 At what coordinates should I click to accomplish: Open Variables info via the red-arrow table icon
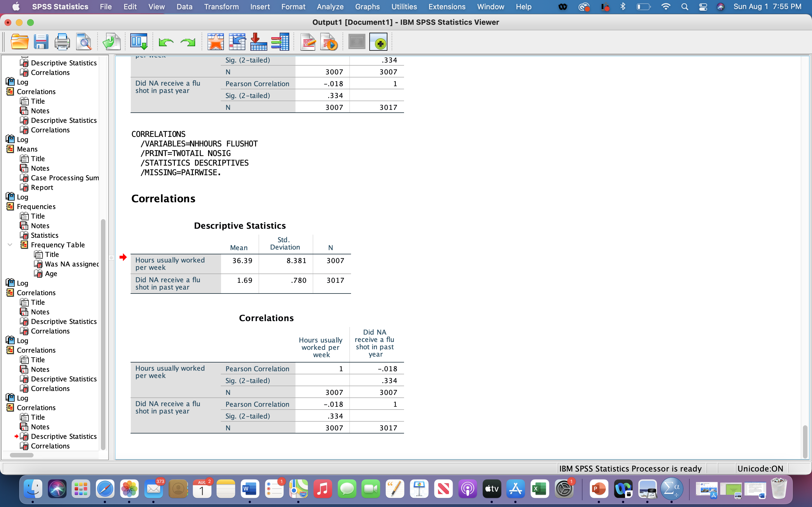coord(258,42)
